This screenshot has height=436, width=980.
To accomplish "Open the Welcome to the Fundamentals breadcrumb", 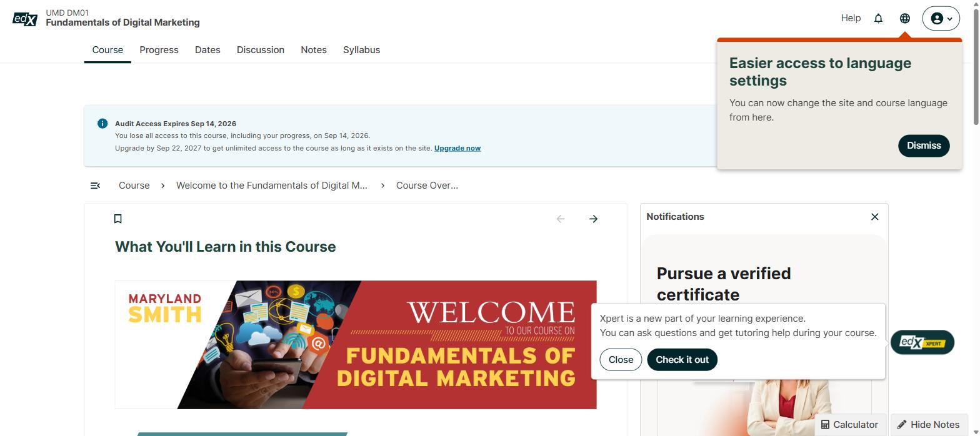I will click(272, 186).
